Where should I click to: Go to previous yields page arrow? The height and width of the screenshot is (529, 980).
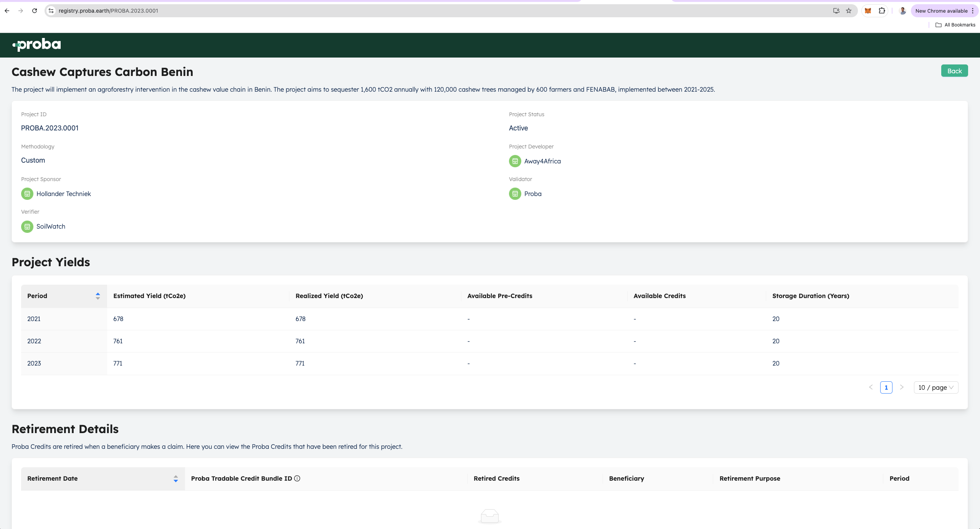871,387
